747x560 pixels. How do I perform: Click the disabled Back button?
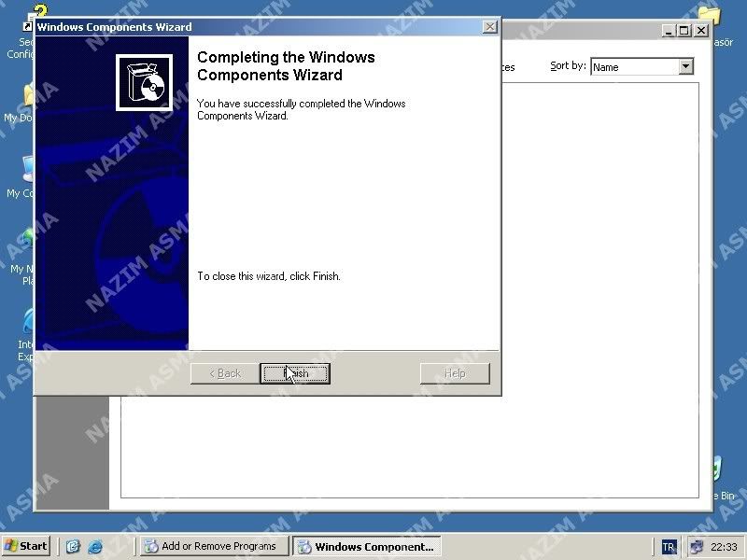(225, 373)
